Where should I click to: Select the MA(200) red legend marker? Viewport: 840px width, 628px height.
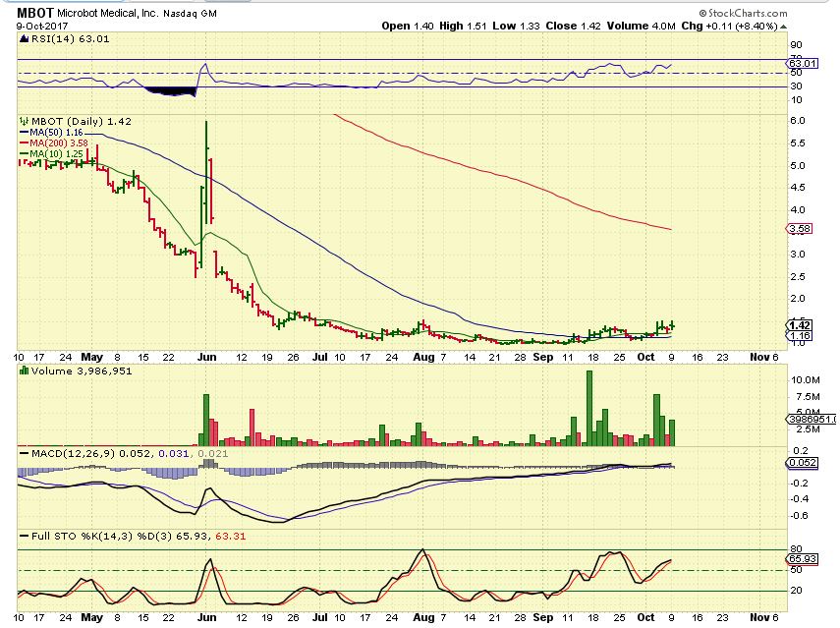pos(24,142)
